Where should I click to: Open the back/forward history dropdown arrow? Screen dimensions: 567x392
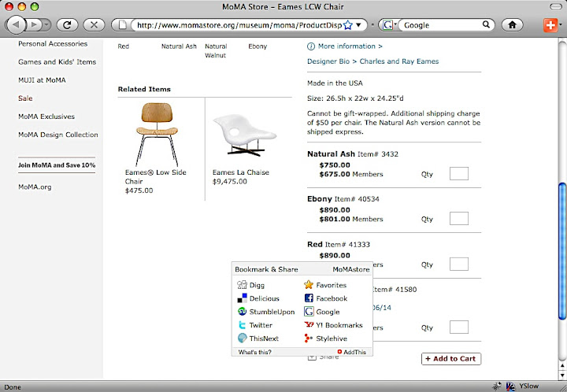(46, 24)
